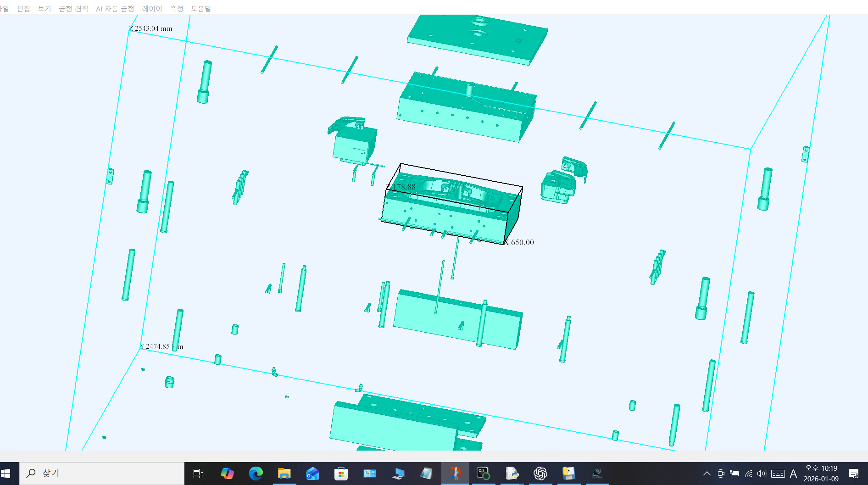868x485 pixels.
Task: Open the Microsoft Store
Action: click(340, 473)
